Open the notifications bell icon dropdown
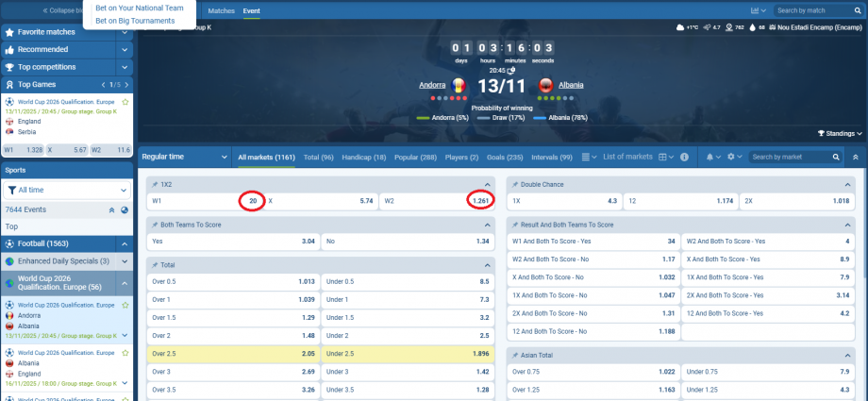Image resolution: width=868 pixels, height=401 pixels. [712, 158]
